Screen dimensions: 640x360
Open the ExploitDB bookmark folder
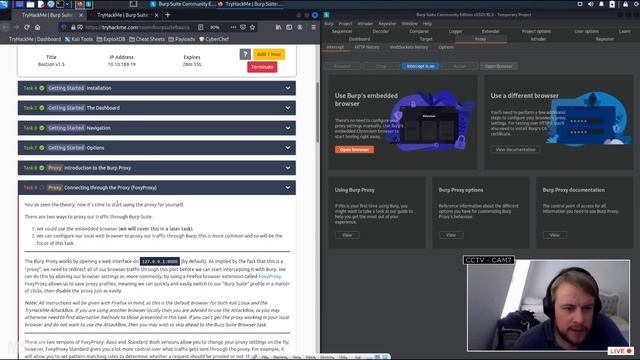point(111,39)
